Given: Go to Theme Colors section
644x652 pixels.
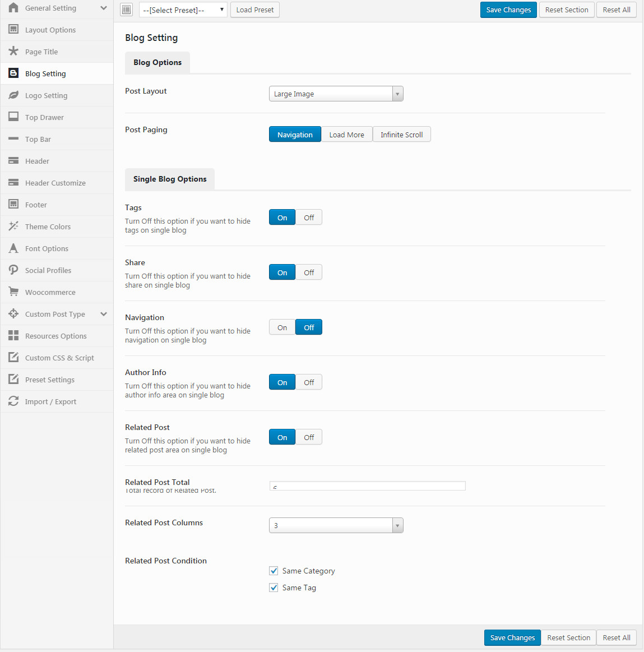Looking at the screenshot, I should coord(57,226).
